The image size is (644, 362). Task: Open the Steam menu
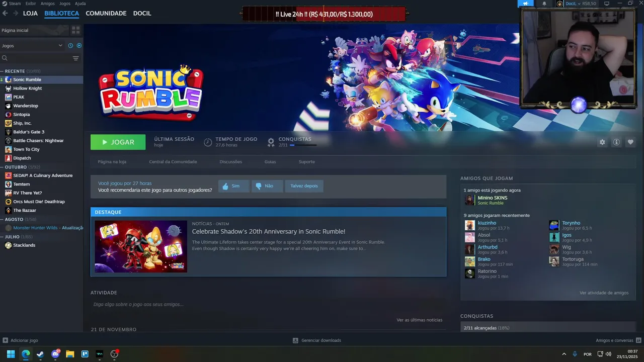pyautogui.click(x=12, y=4)
